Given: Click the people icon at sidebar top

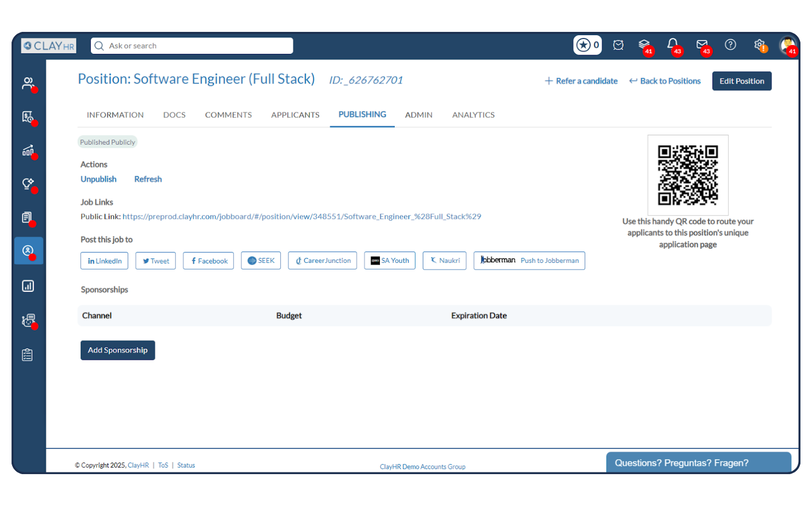Looking at the screenshot, I should click(x=29, y=82).
